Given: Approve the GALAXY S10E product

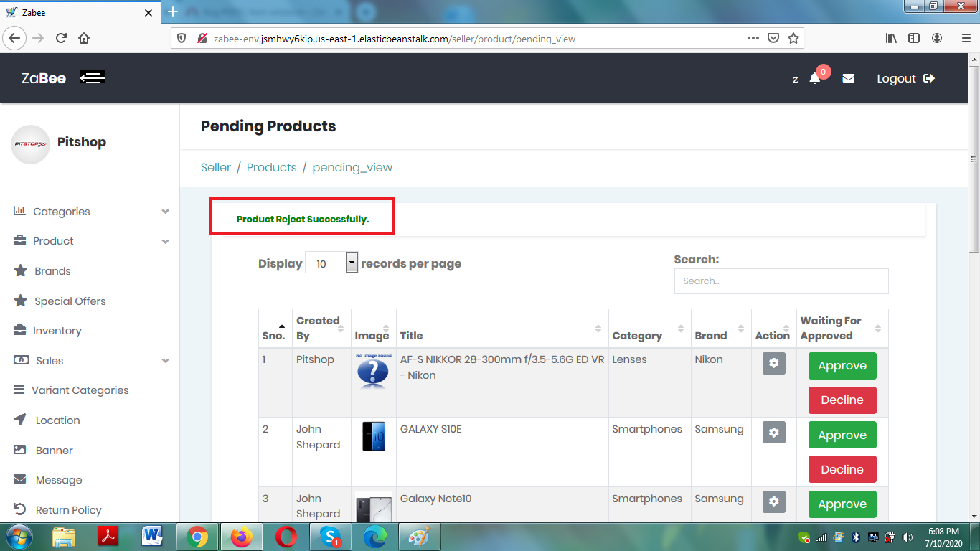Looking at the screenshot, I should (842, 435).
